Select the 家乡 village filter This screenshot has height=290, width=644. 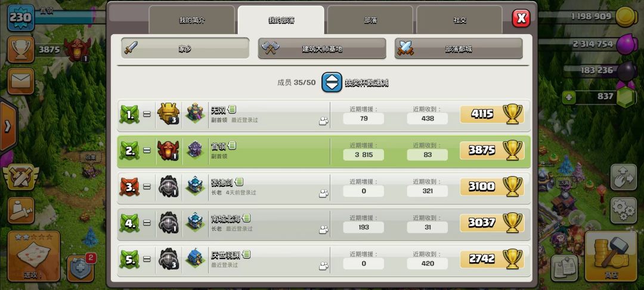[185, 48]
